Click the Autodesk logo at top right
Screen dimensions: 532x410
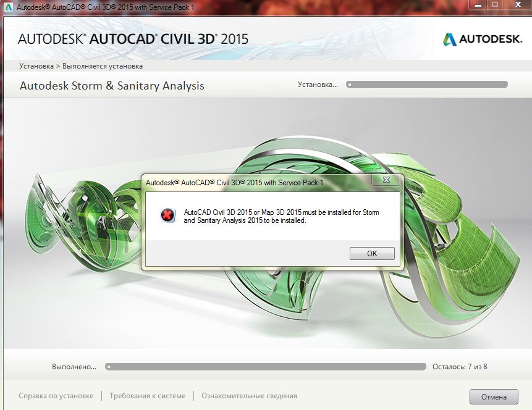point(483,39)
